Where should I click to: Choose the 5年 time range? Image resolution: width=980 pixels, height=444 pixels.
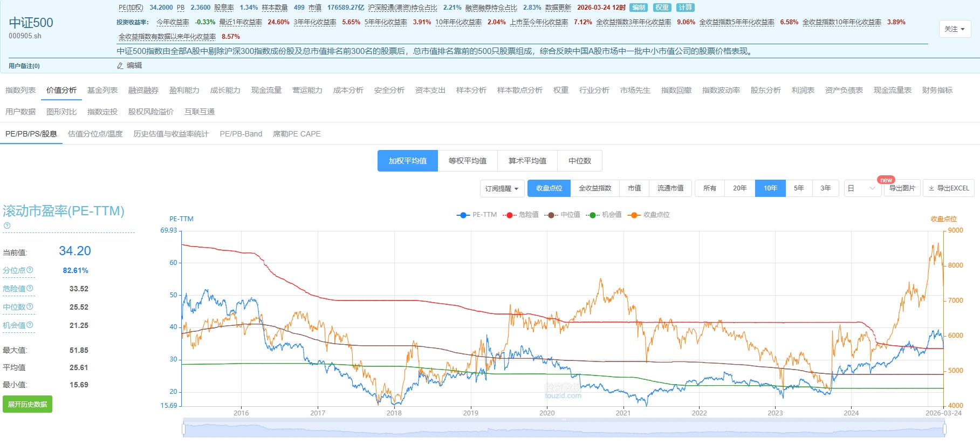799,188
